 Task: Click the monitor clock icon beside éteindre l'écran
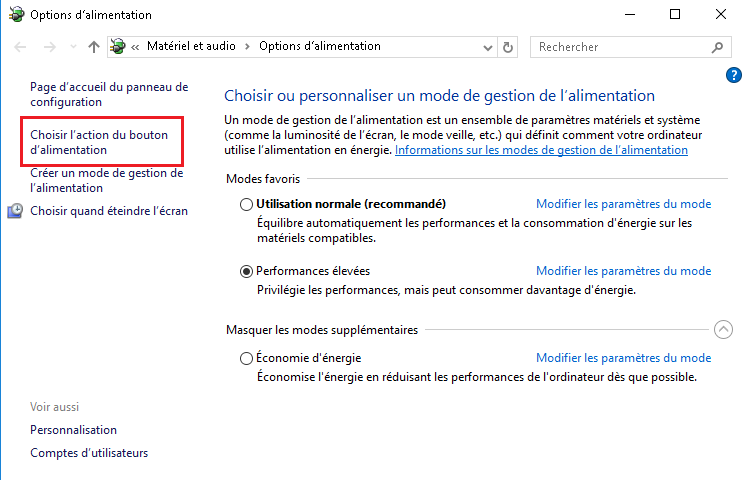pos(15,210)
